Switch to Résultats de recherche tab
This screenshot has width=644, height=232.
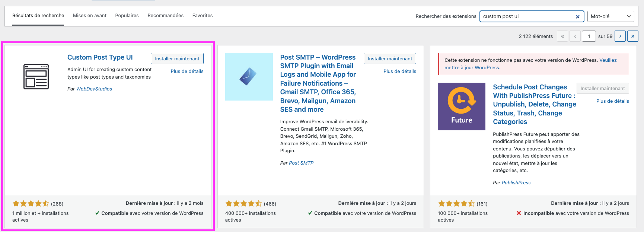coord(38,16)
